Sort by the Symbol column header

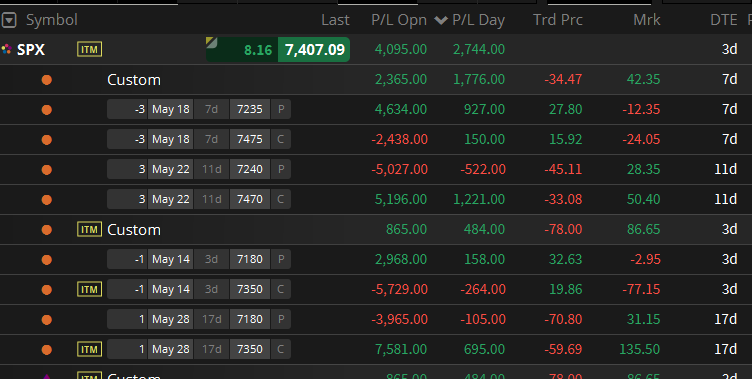pos(52,20)
